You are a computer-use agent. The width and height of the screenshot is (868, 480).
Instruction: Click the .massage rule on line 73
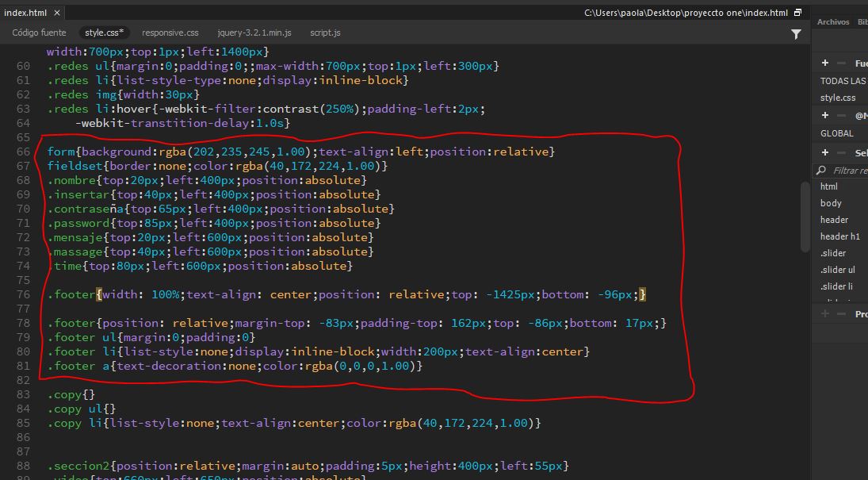210,252
